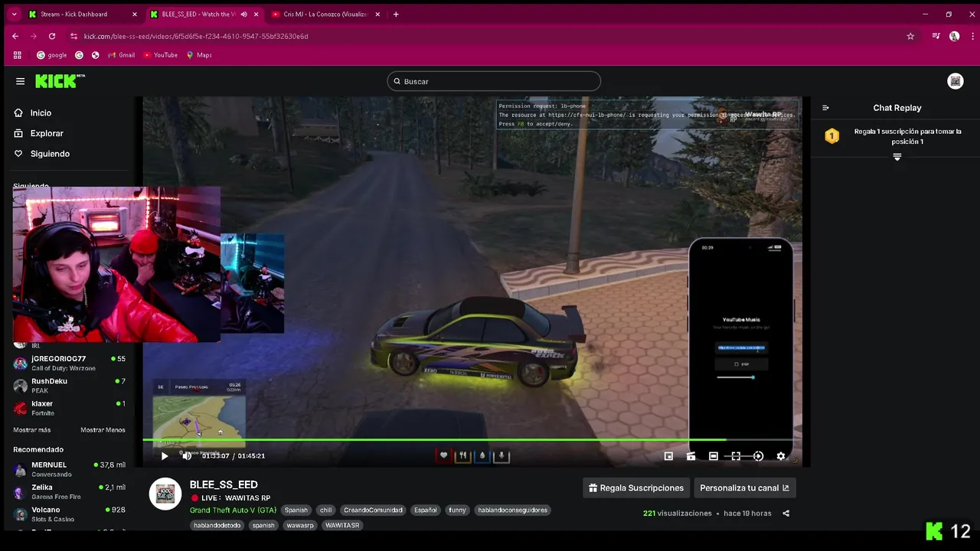Open Maps bookmark

(x=199, y=55)
